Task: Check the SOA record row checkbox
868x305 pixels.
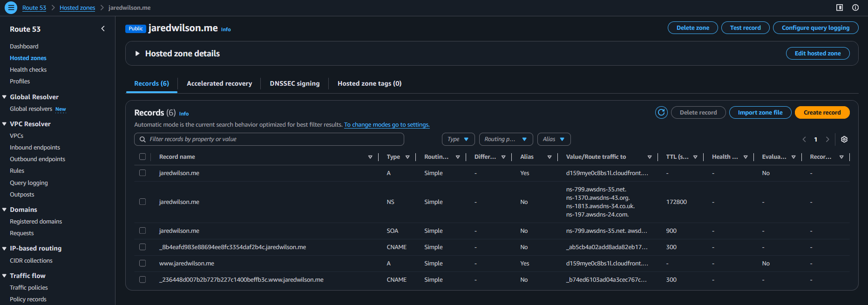Action: coord(142,231)
